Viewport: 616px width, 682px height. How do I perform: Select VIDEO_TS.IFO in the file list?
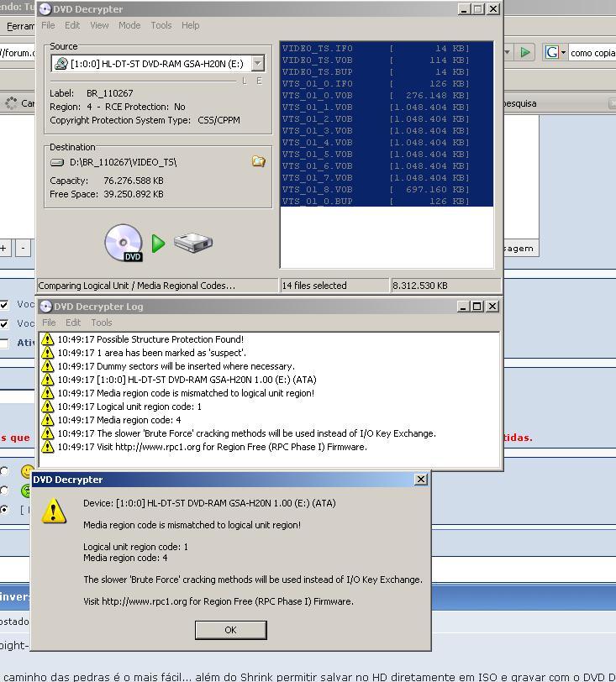point(387,48)
